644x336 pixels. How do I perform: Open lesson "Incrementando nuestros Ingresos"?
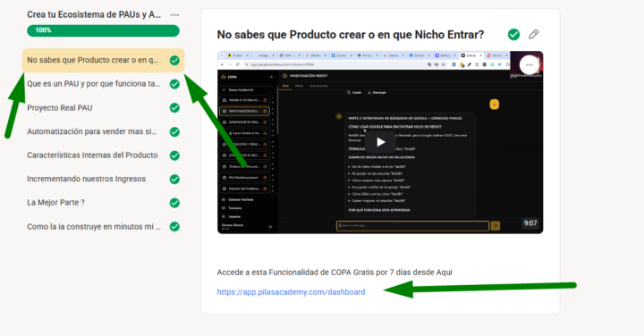click(x=86, y=179)
